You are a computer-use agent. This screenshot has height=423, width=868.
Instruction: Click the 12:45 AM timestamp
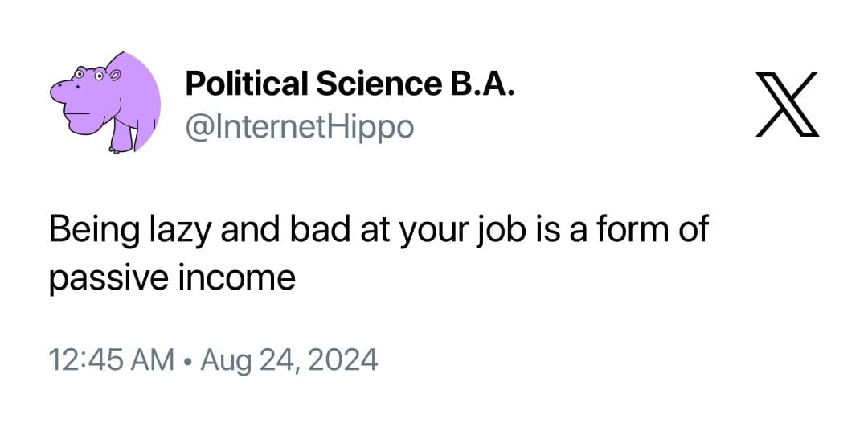[111, 359]
